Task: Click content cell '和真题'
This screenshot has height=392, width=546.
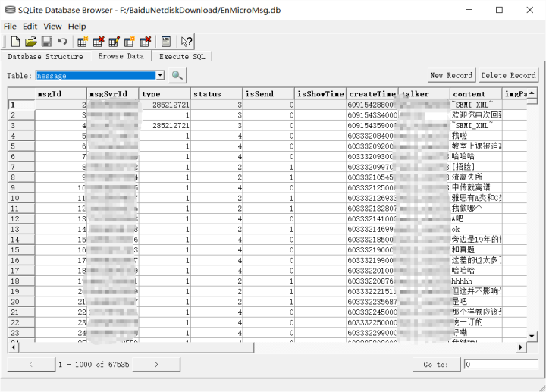Action: pyautogui.click(x=476, y=250)
